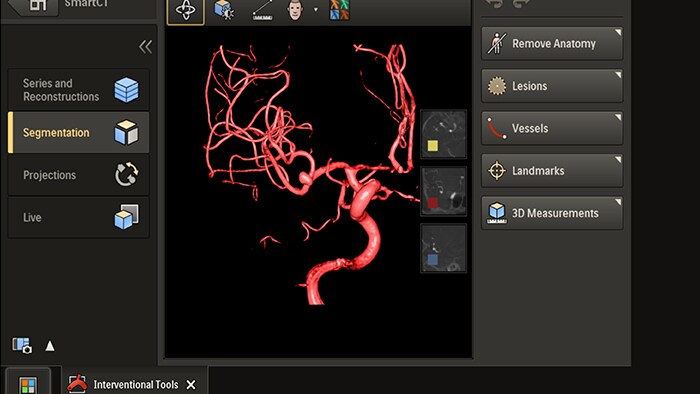Viewport: 700px width, 394px height.
Task: Click the Vessels red curve icon
Action: pos(496,128)
